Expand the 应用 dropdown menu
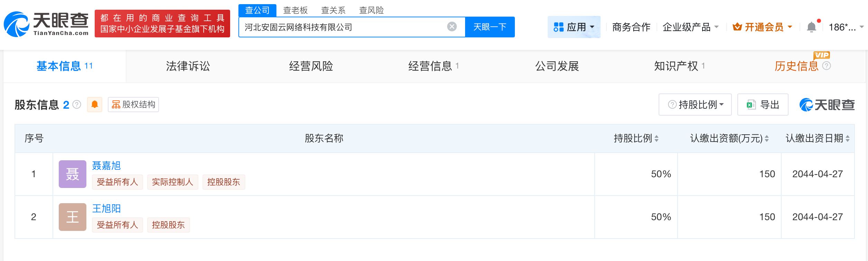Screen dimensions: 868x261 (574, 27)
